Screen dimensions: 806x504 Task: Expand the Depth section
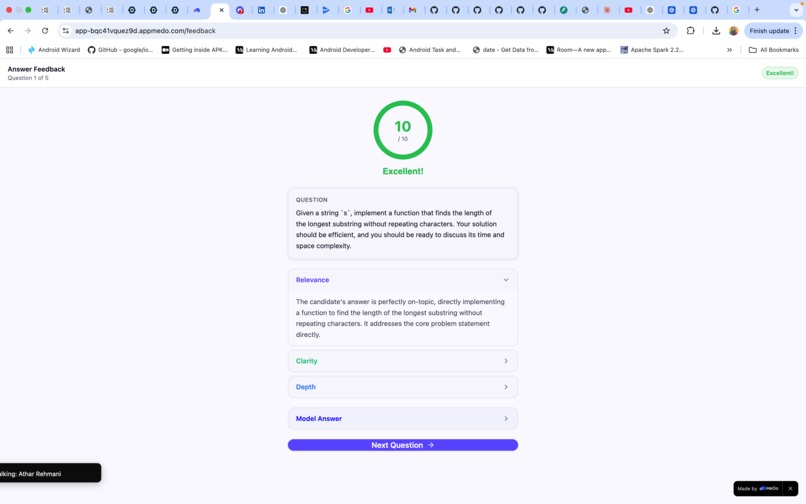(x=402, y=387)
